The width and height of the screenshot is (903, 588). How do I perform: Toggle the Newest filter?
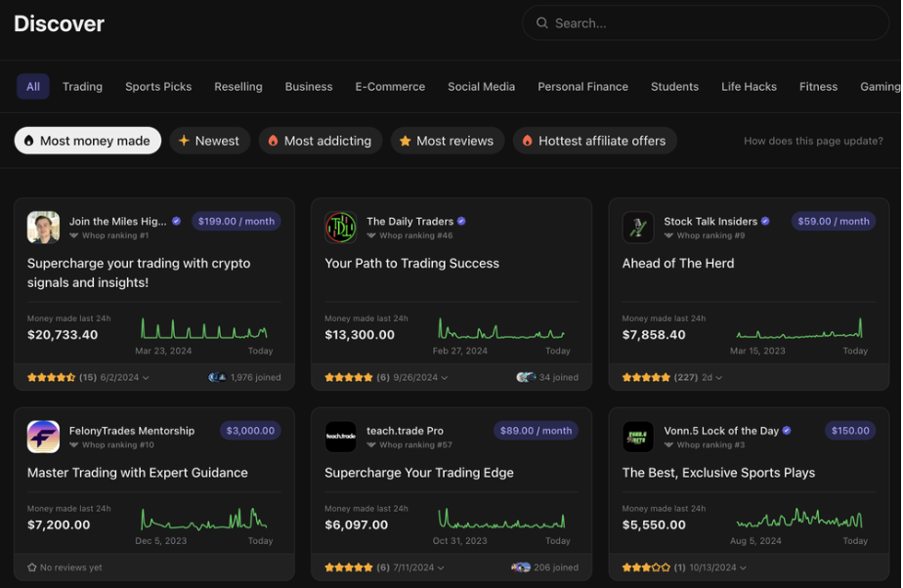(x=209, y=140)
